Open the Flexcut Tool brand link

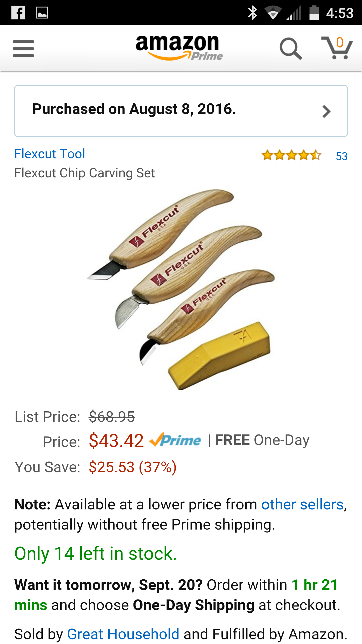[x=50, y=154]
